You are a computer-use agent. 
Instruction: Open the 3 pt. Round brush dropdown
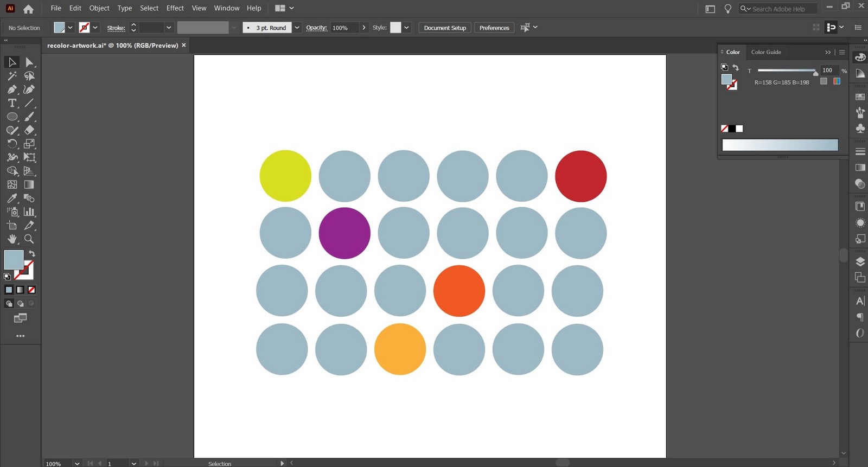click(x=297, y=28)
